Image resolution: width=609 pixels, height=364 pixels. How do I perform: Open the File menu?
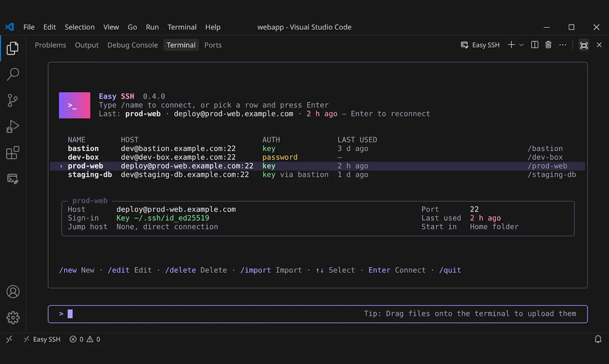point(29,27)
